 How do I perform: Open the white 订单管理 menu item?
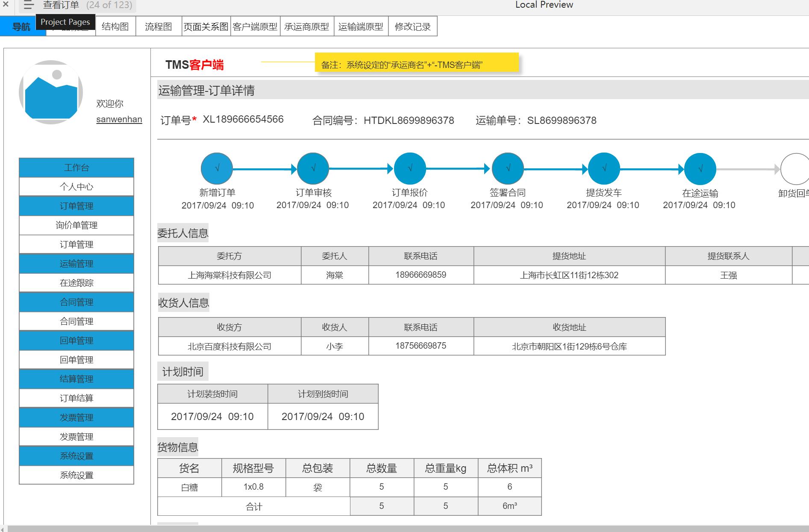(x=76, y=244)
